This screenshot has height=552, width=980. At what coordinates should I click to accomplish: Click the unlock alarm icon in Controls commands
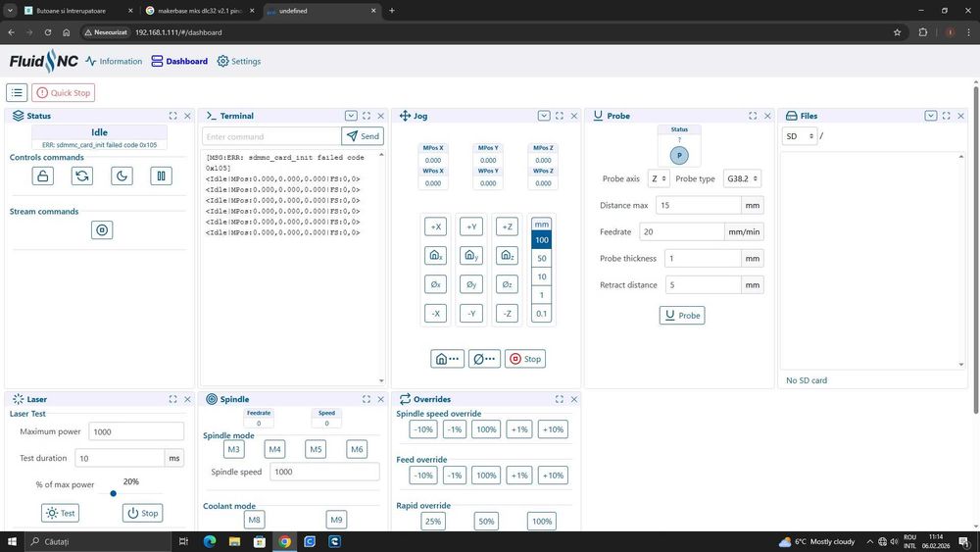(x=42, y=176)
